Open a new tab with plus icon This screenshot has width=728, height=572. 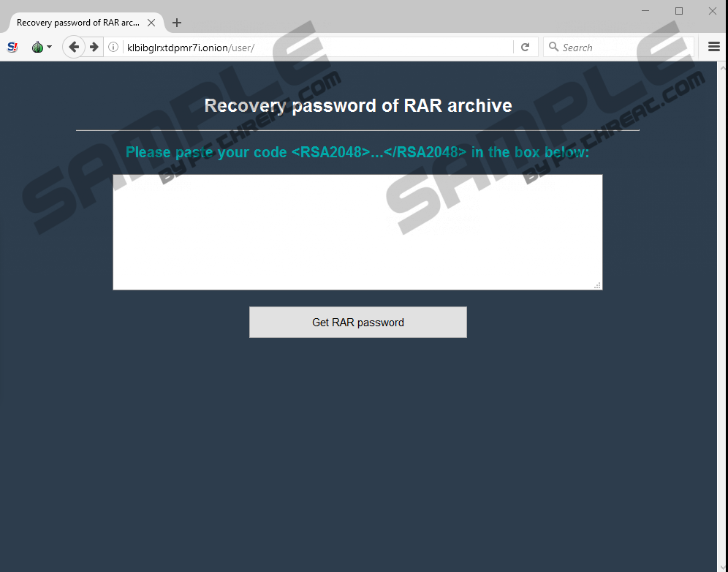(x=176, y=23)
